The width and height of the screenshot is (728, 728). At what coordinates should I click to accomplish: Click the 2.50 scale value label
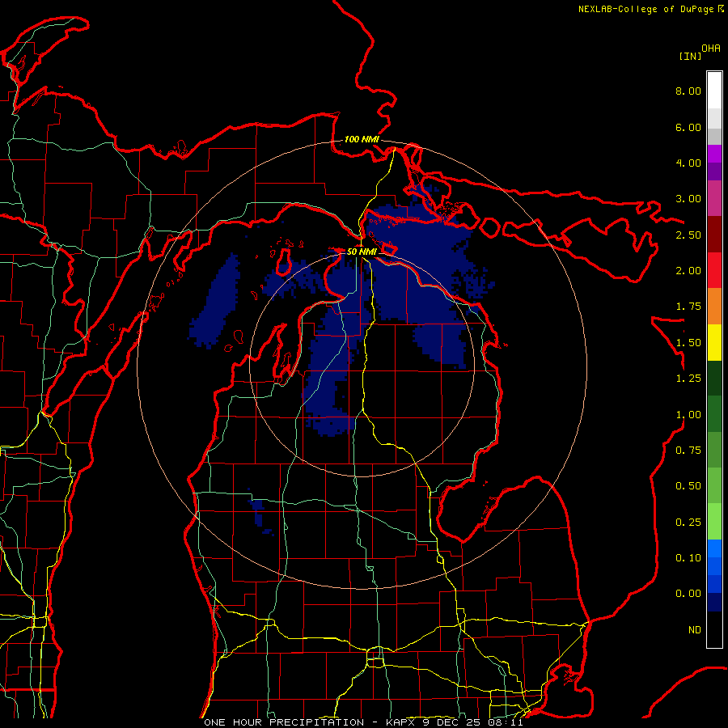pyautogui.click(x=688, y=235)
